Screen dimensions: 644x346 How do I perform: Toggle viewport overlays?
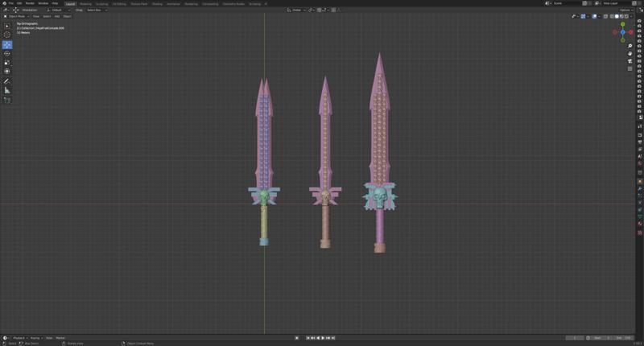click(595, 16)
